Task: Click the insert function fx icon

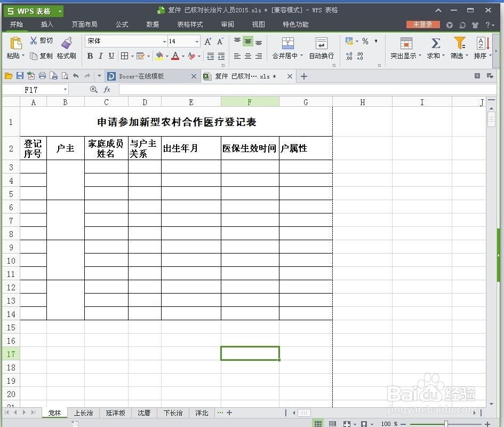Action: [107, 90]
